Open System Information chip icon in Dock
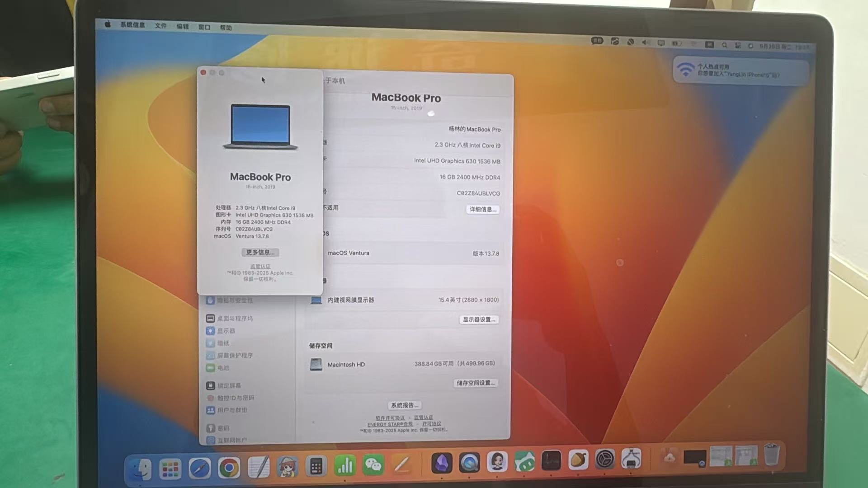868x488 pixels. [x=631, y=459]
